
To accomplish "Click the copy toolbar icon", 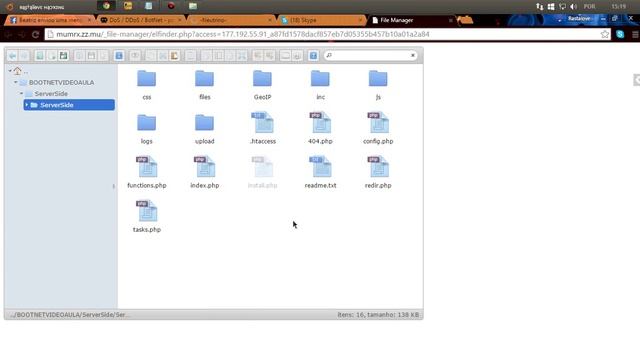I will (151, 56).
